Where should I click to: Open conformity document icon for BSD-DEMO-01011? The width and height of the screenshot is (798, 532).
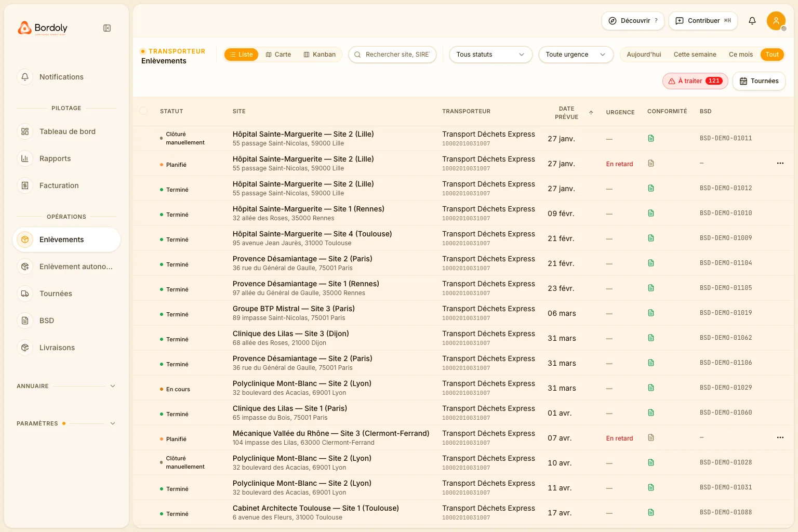coord(651,138)
